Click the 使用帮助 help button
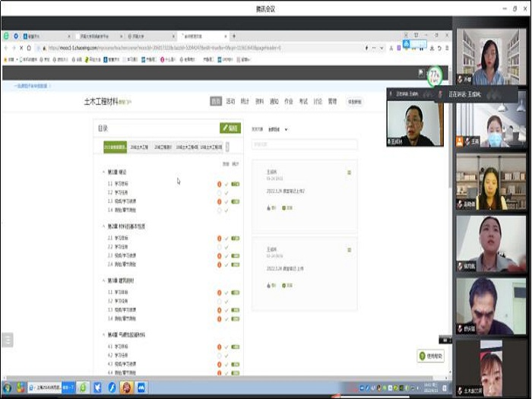Image resolution: width=532 pixels, height=399 pixels. tap(431, 356)
